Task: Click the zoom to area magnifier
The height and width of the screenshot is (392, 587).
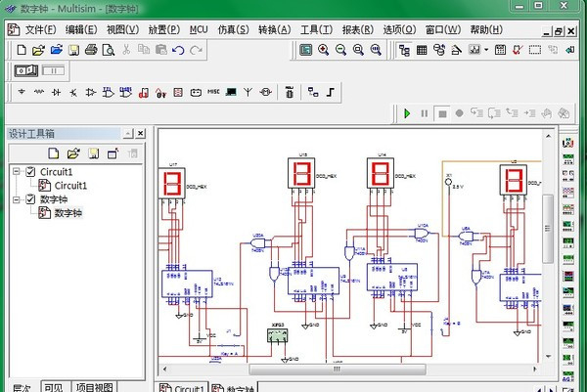Action: click(358, 50)
